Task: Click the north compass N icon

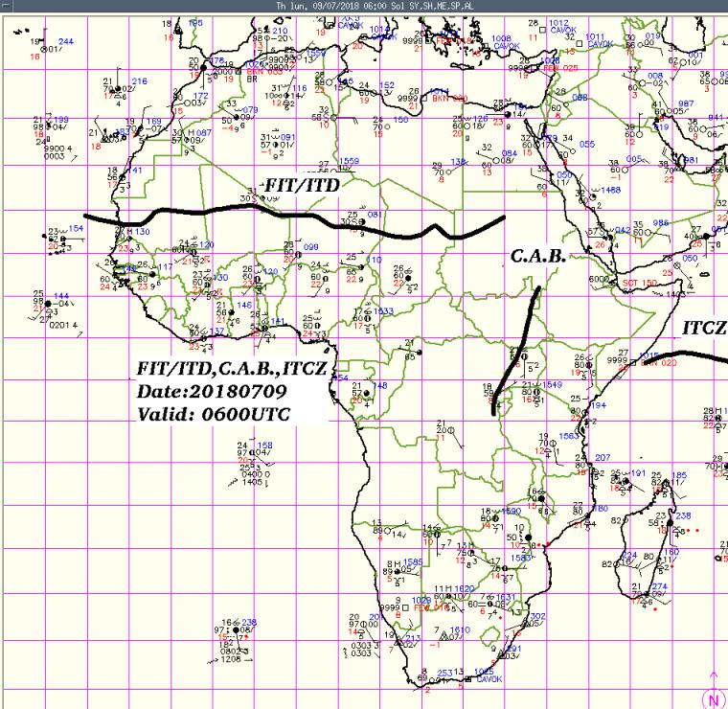Action: (715, 698)
